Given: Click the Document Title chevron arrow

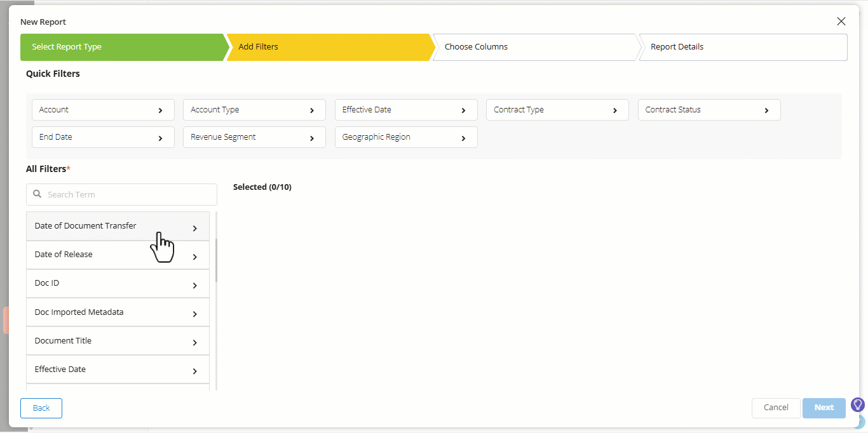Looking at the screenshot, I should click(195, 343).
